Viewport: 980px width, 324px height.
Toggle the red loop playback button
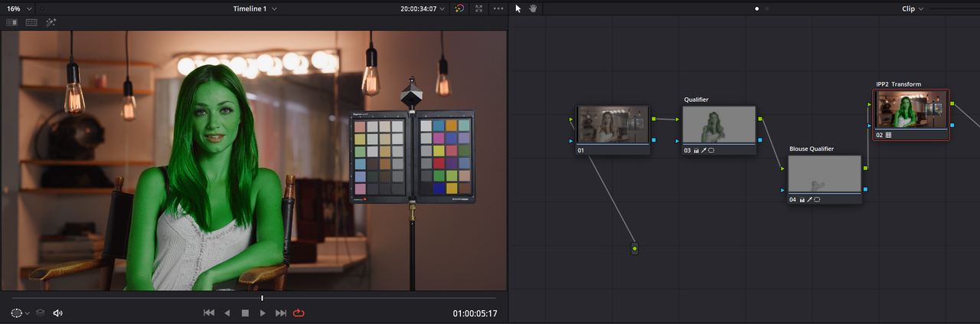pos(299,313)
